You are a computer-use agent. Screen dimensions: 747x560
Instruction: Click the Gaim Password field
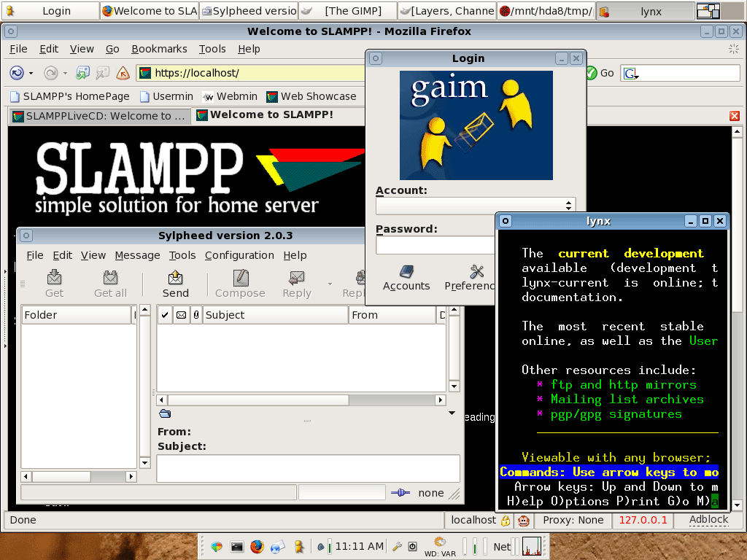[435, 245]
